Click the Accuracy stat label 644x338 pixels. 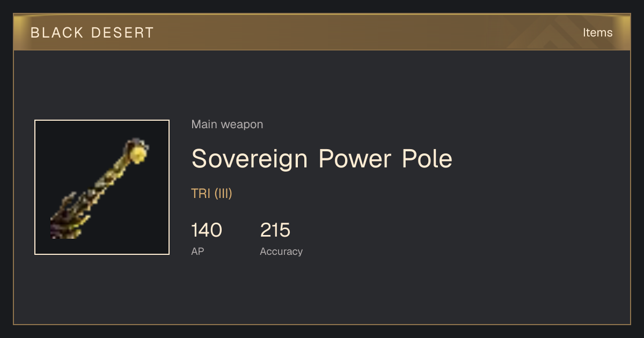(x=281, y=252)
